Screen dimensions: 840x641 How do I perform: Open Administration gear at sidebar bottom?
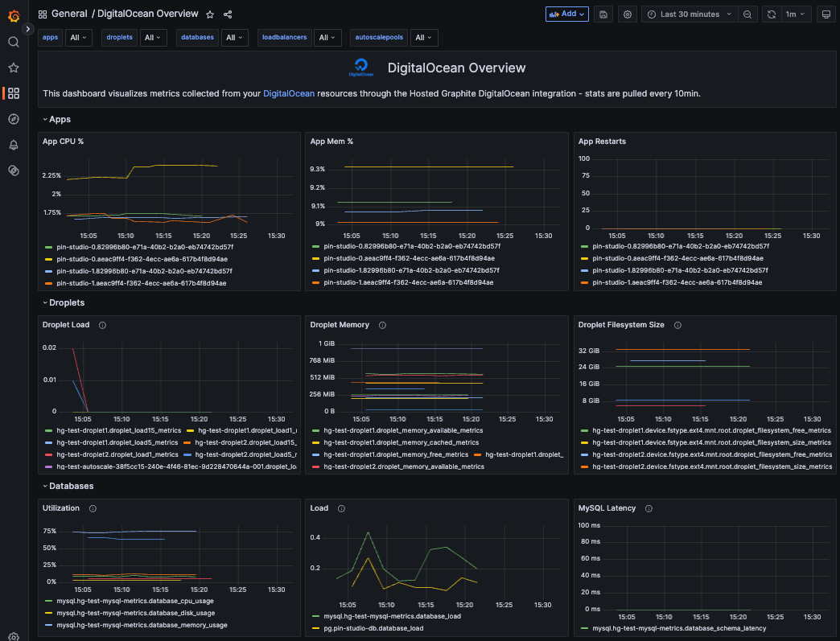pyautogui.click(x=14, y=637)
